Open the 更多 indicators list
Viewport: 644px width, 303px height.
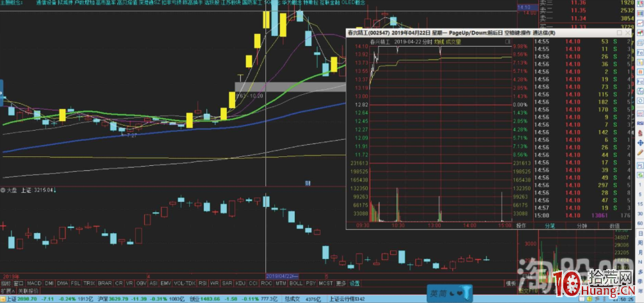coord(341,283)
